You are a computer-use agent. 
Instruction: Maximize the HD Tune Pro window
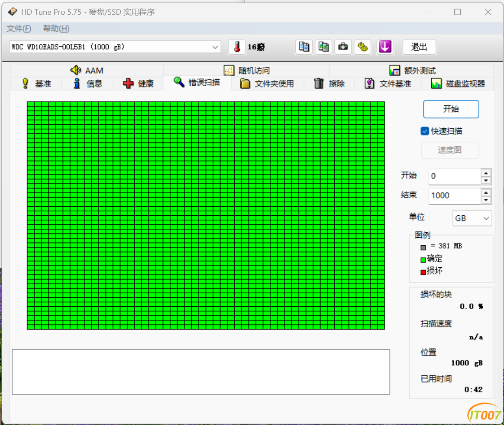457,12
